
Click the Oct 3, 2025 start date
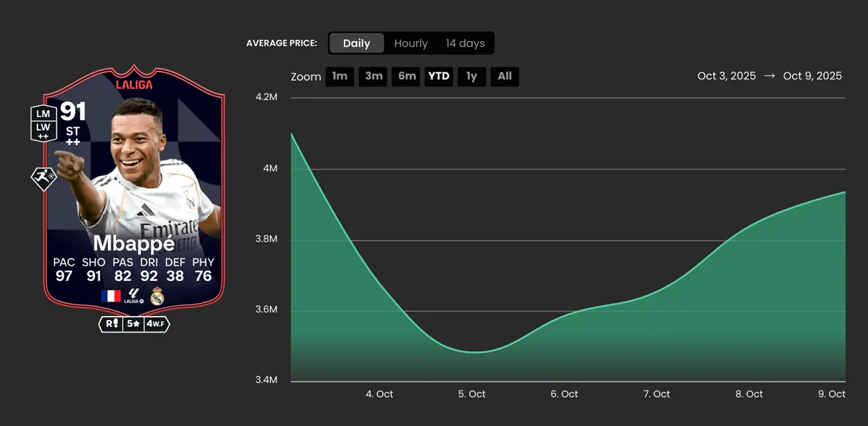click(727, 76)
